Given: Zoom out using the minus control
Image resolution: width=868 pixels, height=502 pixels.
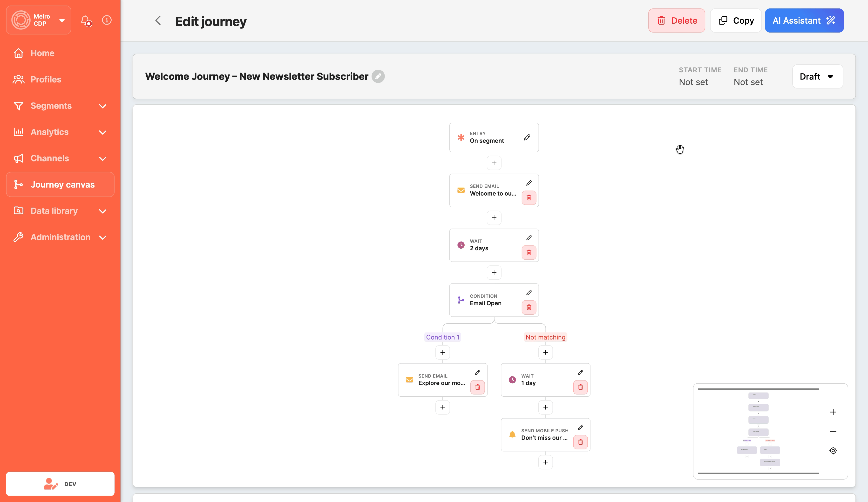Looking at the screenshot, I should pyautogui.click(x=833, y=431).
